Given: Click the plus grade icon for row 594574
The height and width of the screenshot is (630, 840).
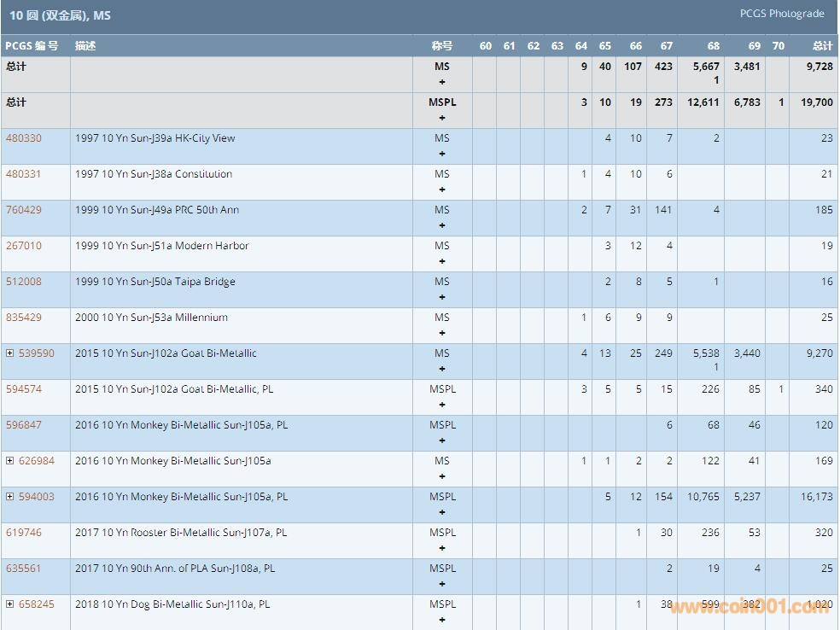Looking at the screenshot, I should [x=442, y=405].
